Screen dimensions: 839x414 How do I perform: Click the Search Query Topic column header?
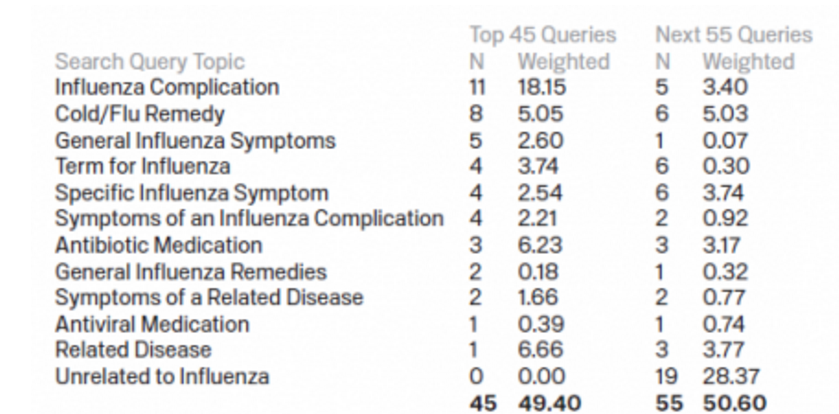click(x=150, y=62)
